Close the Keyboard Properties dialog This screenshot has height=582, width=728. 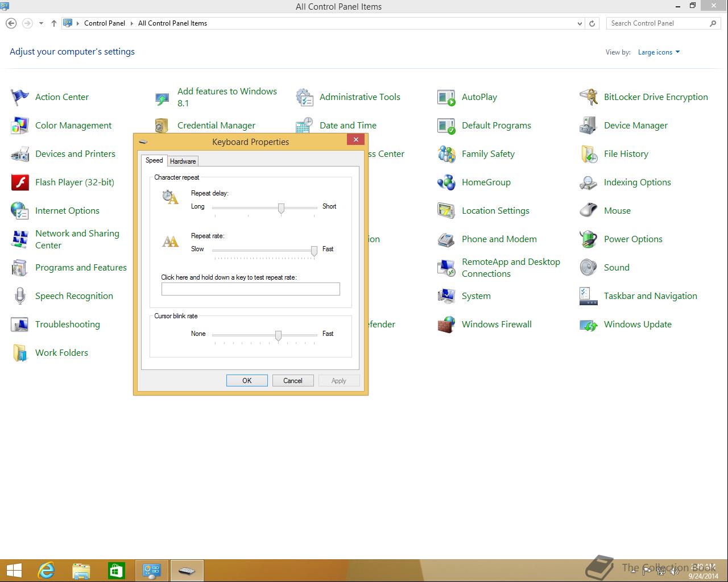(355, 140)
